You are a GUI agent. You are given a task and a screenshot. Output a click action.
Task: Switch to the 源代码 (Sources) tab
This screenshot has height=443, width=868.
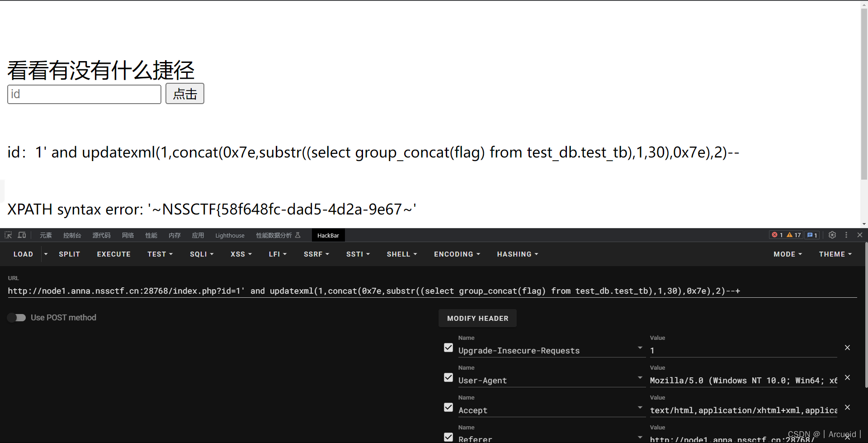point(101,235)
